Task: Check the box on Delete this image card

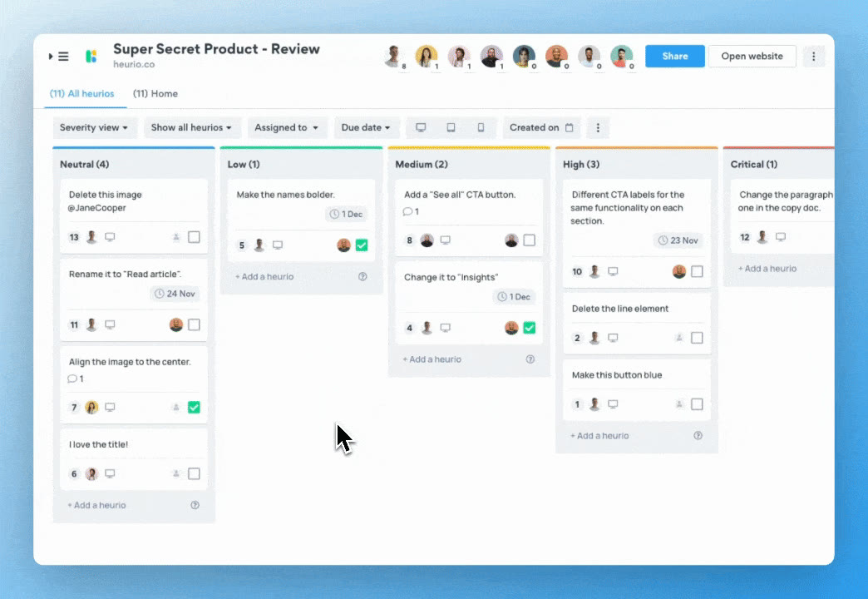Action: 194,237
